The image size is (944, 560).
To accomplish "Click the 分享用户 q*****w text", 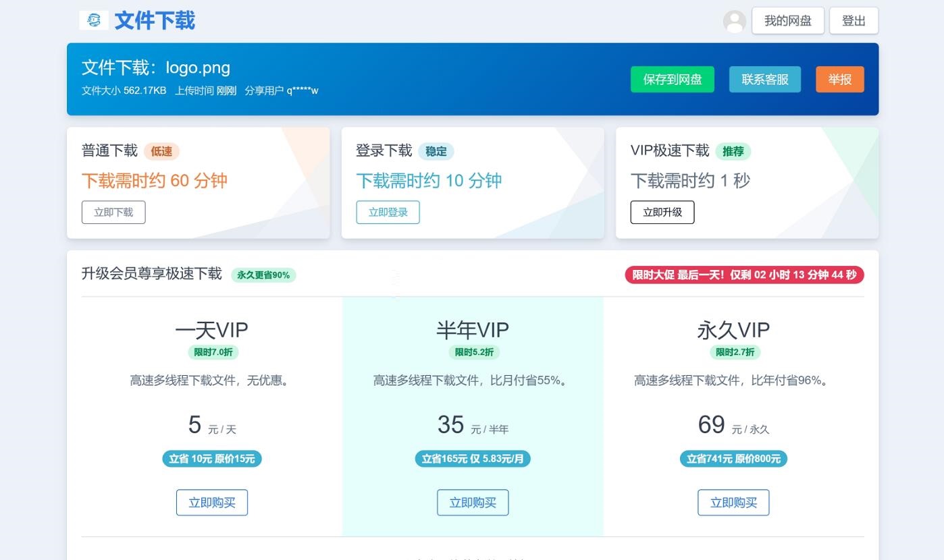I will point(282,90).
